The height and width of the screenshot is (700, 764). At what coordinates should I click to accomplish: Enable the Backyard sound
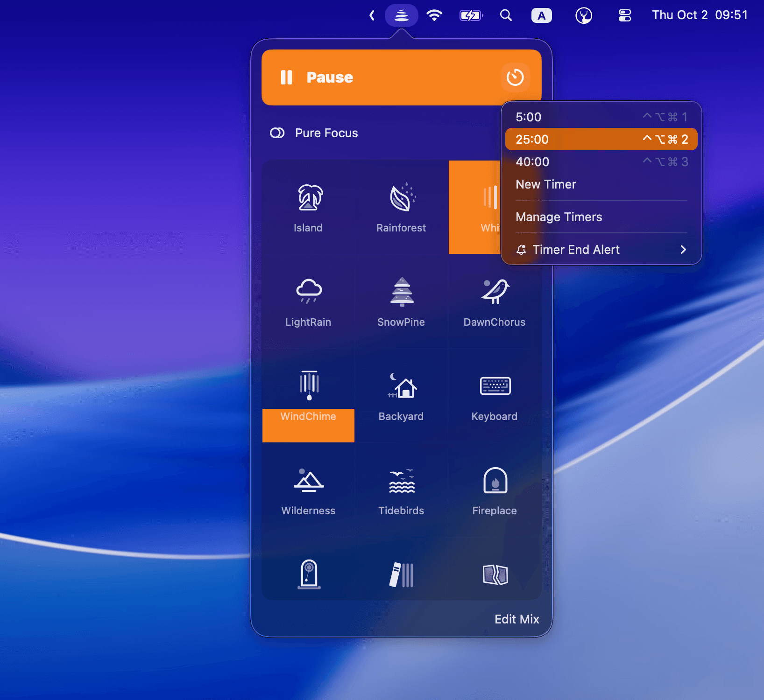(x=401, y=396)
